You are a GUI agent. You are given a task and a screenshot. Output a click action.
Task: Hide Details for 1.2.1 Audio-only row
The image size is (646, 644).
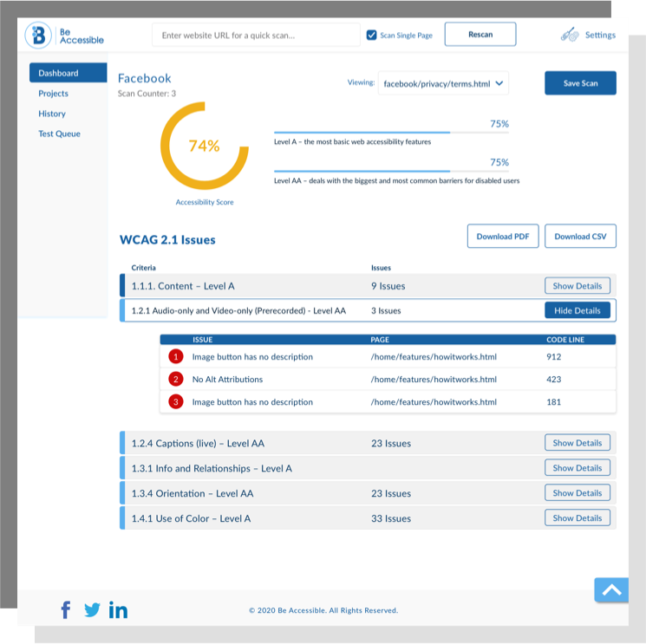pos(577,310)
